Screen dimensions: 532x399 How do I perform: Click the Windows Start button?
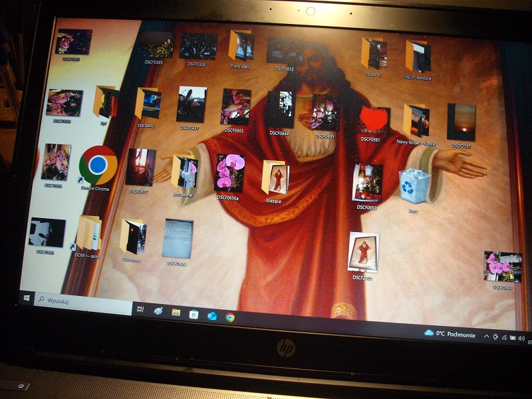(28, 299)
